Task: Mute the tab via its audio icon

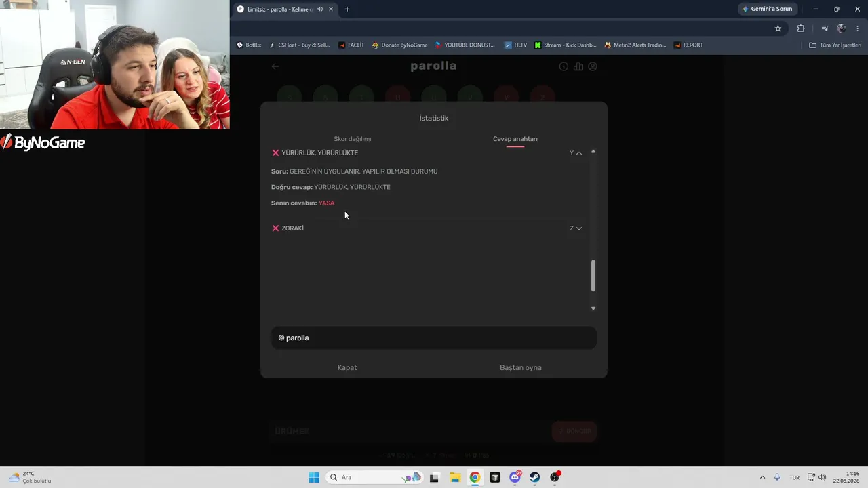Action: [320, 9]
